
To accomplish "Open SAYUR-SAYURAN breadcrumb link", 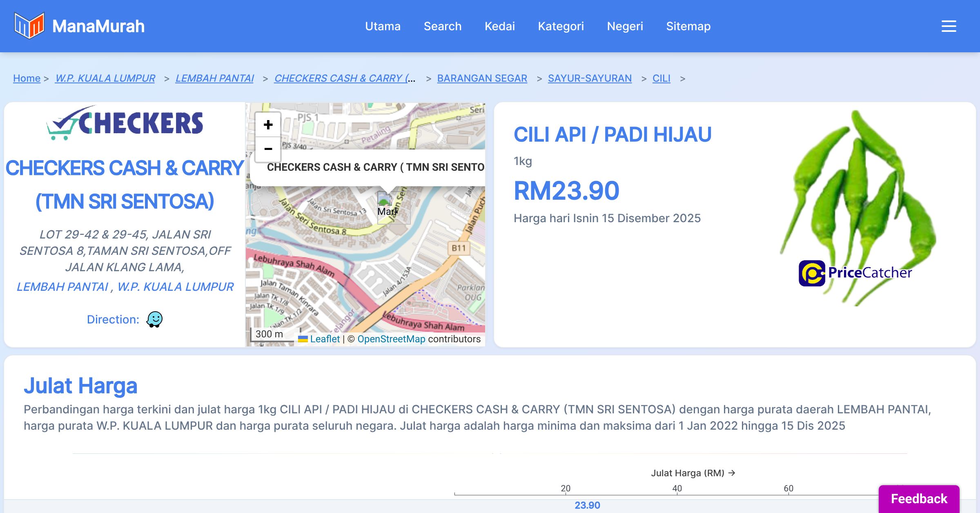I will click(589, 78).
